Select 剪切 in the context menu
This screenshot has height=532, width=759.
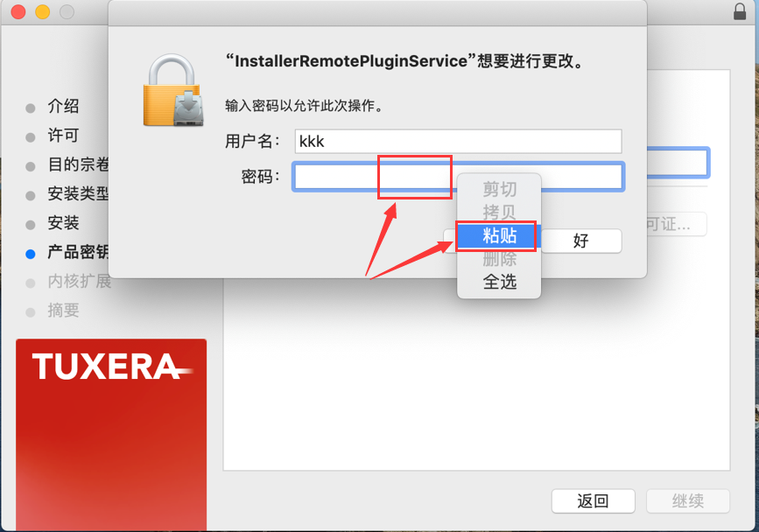(499, 189)
